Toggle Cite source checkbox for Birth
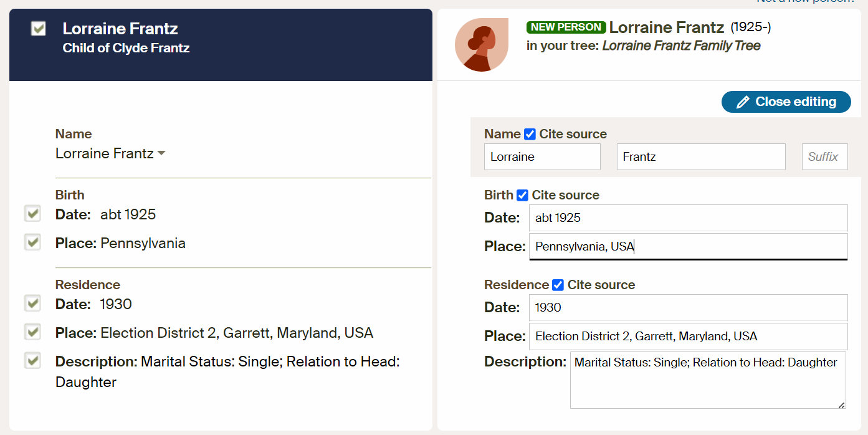 coord(523,195)
